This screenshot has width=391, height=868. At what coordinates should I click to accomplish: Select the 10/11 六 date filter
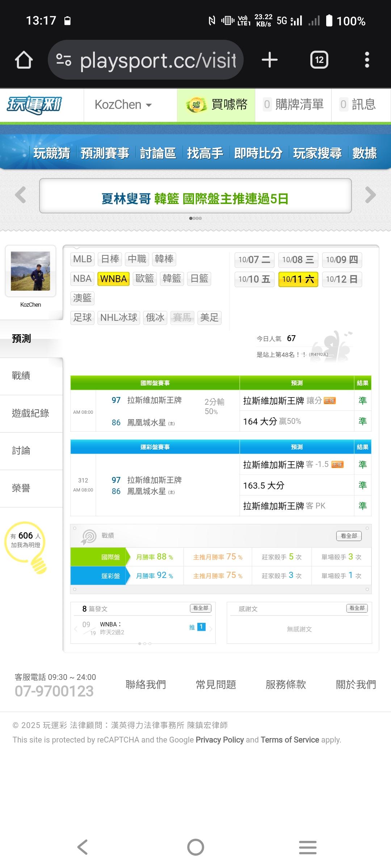(298, 279)
